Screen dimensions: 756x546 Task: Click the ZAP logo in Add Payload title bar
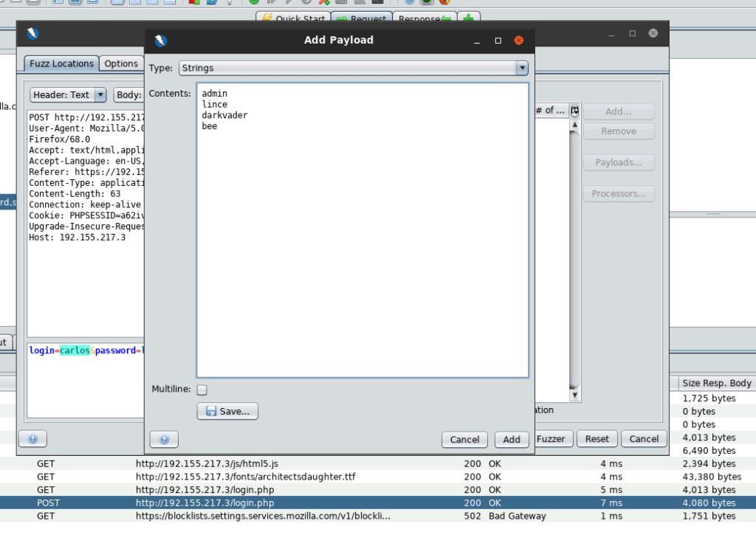(161, 41)
